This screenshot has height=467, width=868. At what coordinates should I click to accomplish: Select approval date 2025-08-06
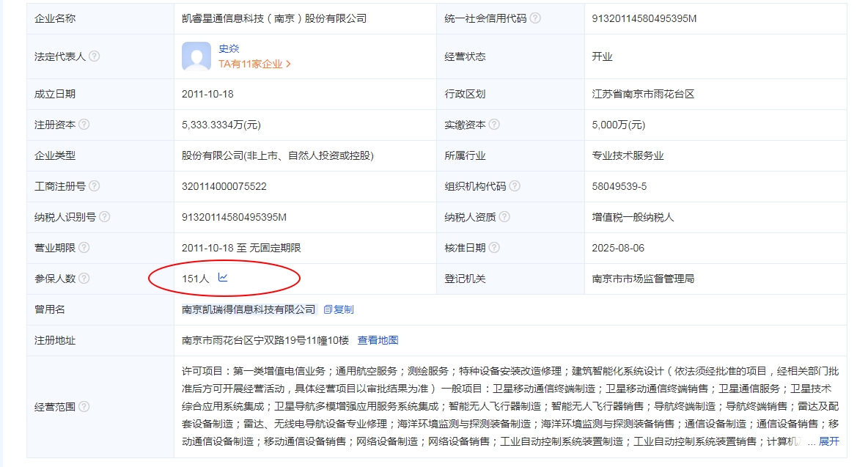pos(618,248)
